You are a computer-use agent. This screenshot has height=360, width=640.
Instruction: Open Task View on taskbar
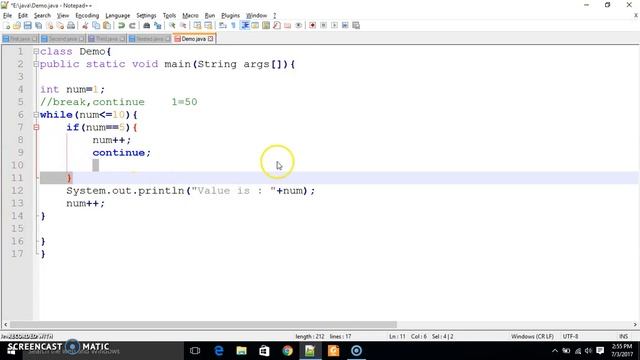coord(195,351)
